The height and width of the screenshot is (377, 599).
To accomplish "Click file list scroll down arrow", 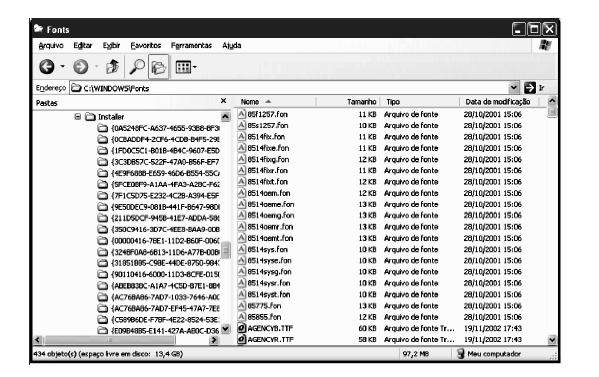I will 552,340.
